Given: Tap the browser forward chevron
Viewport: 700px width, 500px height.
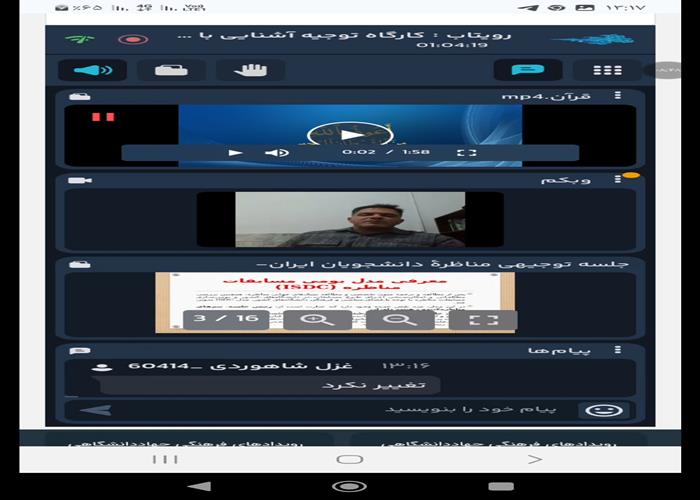Looking at the screenshot, I should [x=535, y=459].
